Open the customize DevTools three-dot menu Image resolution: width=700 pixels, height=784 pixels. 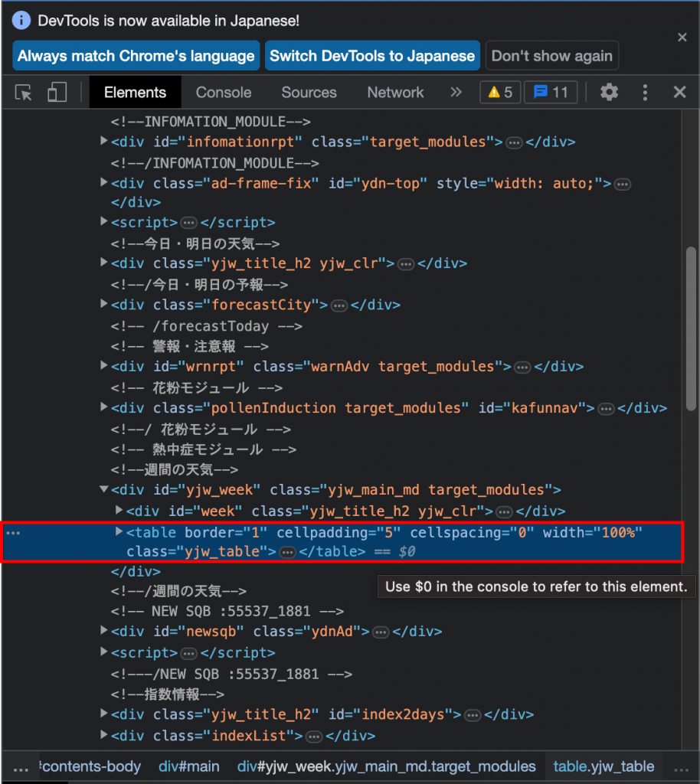point(645,92)
